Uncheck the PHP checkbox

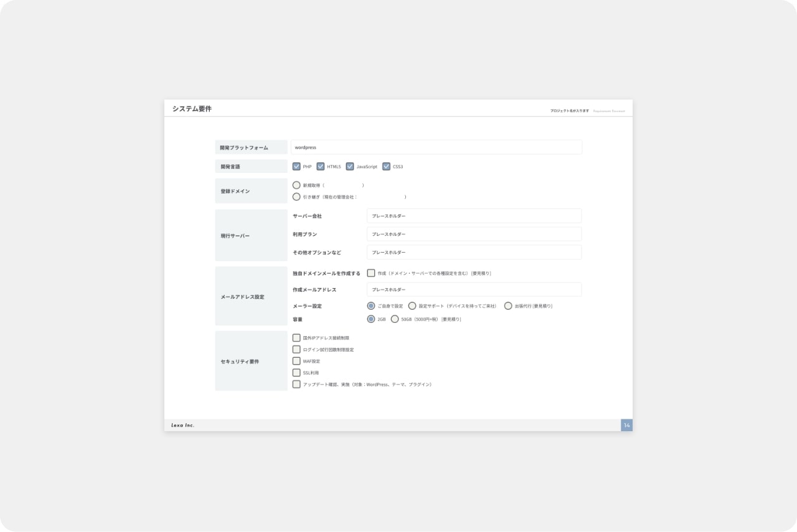(296, 166)
